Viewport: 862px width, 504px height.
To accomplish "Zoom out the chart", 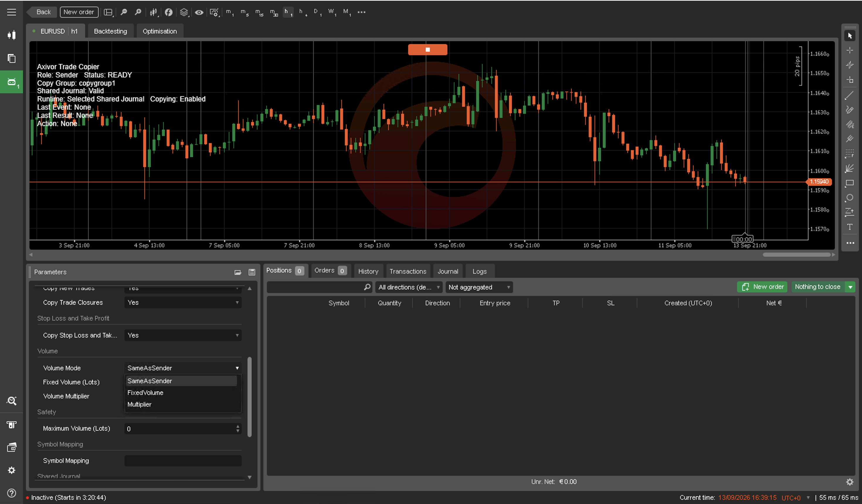I will (x=124, y=12).
